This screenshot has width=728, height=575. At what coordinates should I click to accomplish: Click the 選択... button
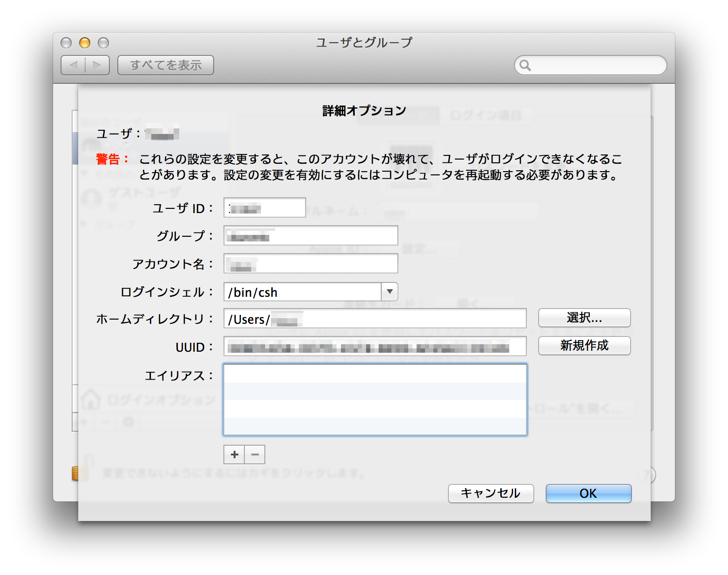(x=584, y=318)
